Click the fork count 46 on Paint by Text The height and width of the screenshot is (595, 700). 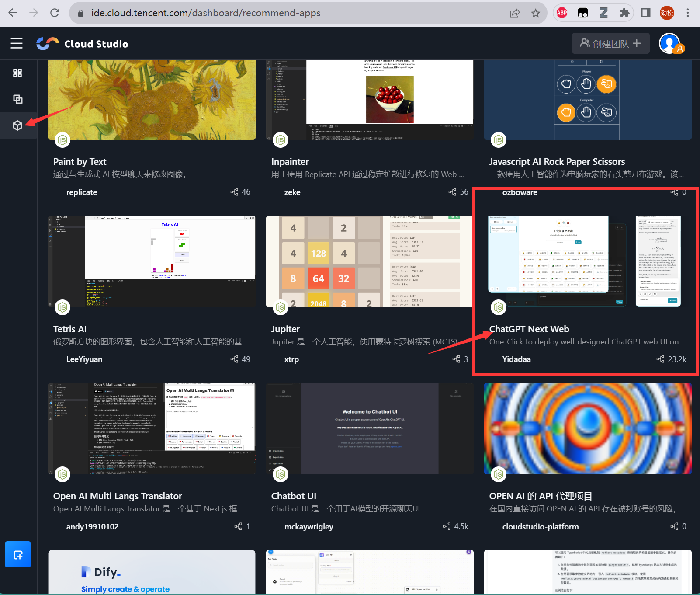coord(241,192)
